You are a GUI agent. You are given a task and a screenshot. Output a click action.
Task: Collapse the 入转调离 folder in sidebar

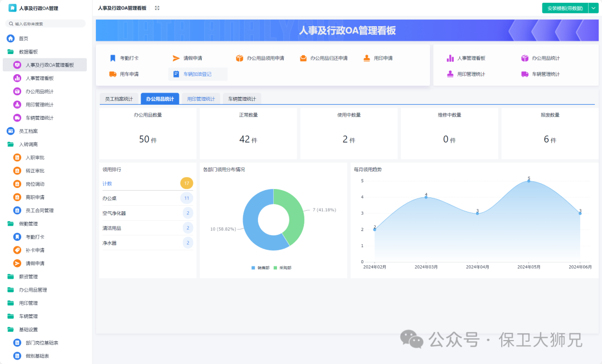(x=11, y=144)
